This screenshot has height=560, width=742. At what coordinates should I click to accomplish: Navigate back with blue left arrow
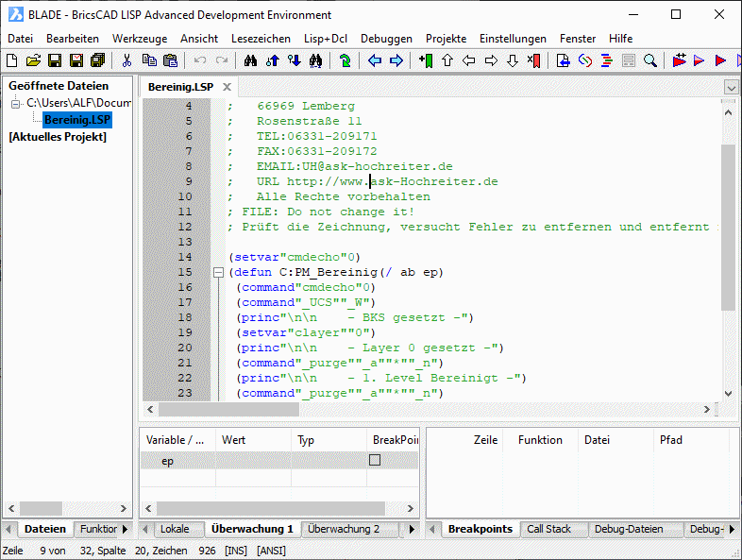tap(375, 60)
